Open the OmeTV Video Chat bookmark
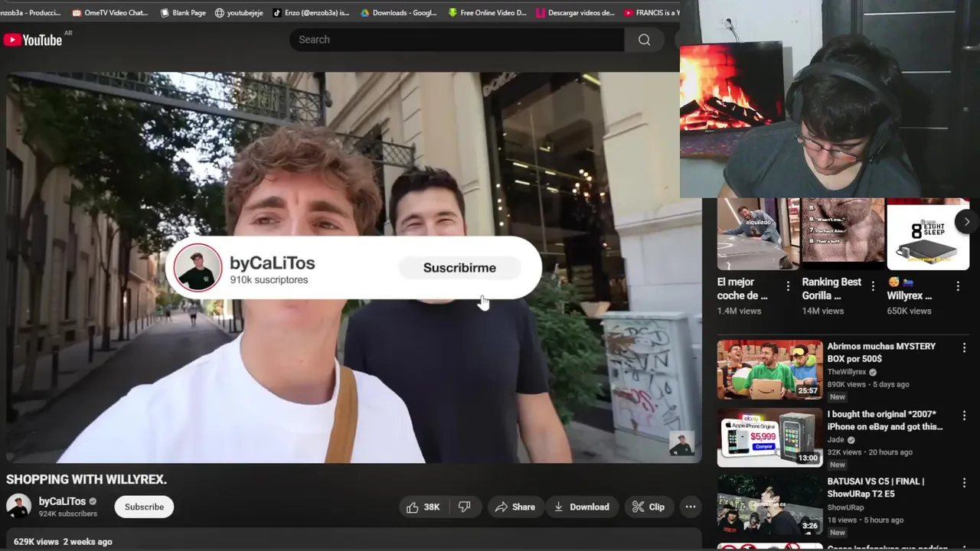Screen dimensions: 980x551 [x=109, y=12]
